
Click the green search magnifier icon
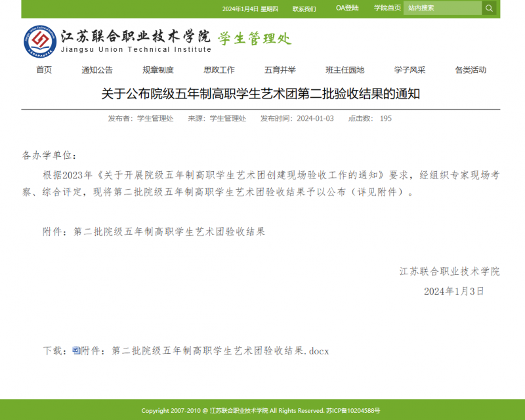[x=488, y=8]
